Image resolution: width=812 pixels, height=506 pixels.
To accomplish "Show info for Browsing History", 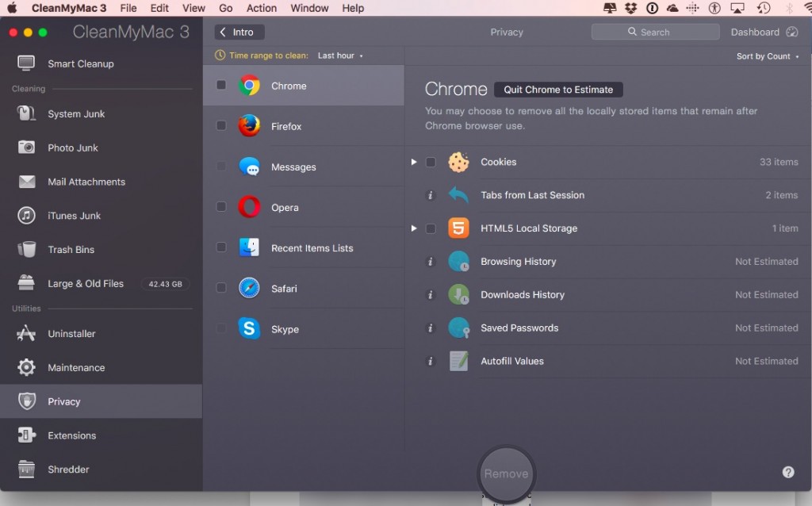I will [430, 262].
